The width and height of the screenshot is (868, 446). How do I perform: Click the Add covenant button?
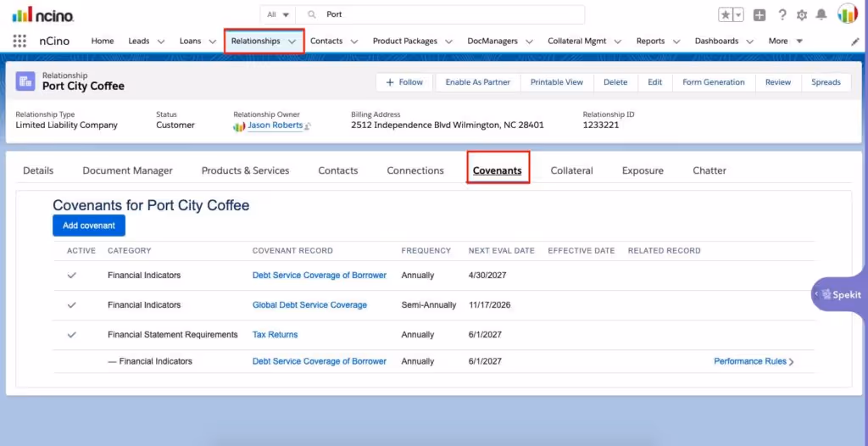coord(89,226)
